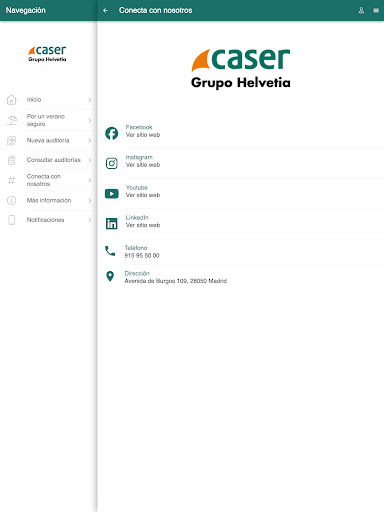
Task: Open the user profile icon
Action: coord(361,10)
